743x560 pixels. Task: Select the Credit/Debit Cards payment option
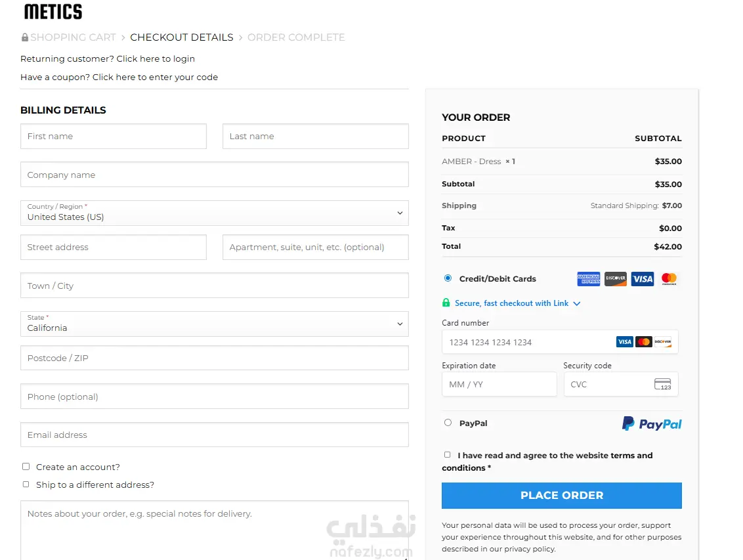click(x=448, y=278)
